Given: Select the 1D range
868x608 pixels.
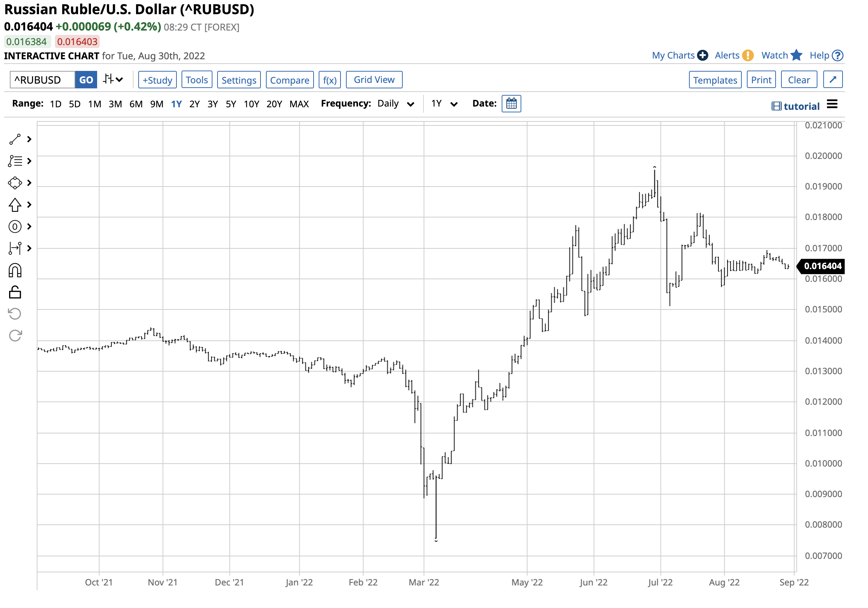Looking at the screenshot, I should (56, 104).
